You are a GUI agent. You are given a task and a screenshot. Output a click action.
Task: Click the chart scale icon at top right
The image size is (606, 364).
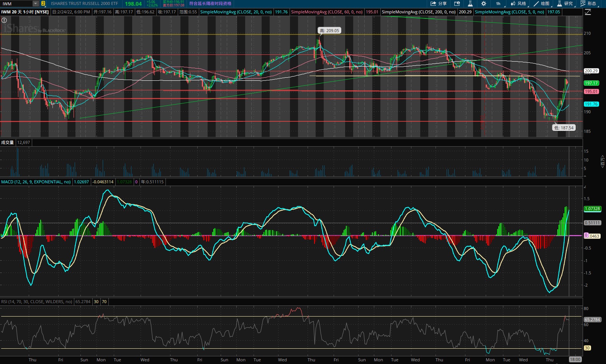pos(588,12)
